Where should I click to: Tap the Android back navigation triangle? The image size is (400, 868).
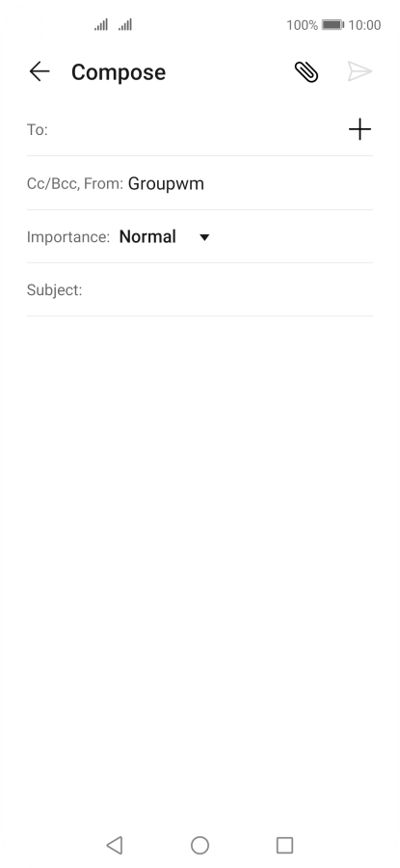click(x=115, y=845)
